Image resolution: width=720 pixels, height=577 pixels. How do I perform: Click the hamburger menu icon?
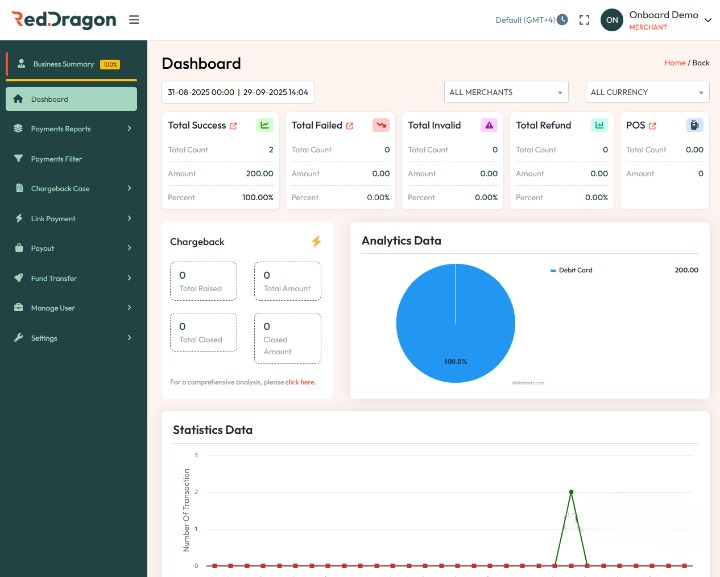(134, 20)
